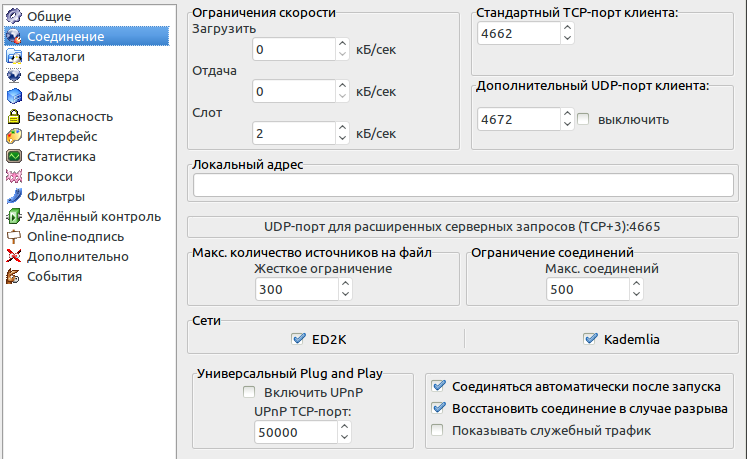Increase the Слот speed value

point(342,128)
